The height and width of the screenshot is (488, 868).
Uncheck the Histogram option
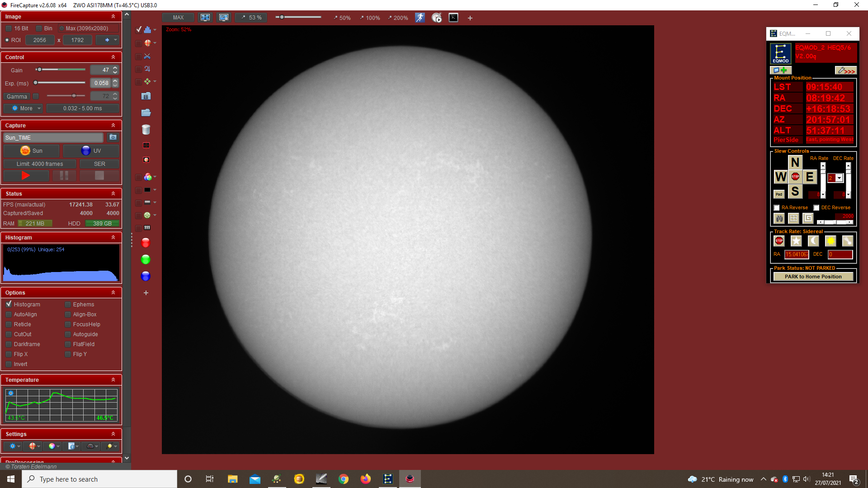(9, 304)
